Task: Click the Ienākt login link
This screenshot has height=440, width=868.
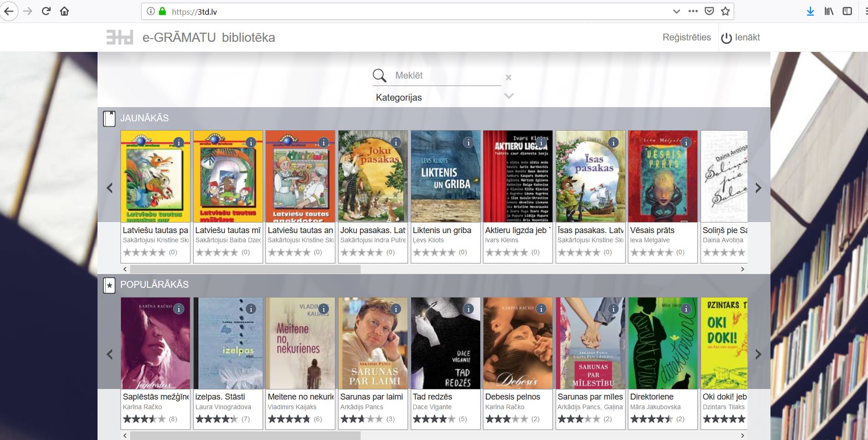Action: tap(747, 37)
